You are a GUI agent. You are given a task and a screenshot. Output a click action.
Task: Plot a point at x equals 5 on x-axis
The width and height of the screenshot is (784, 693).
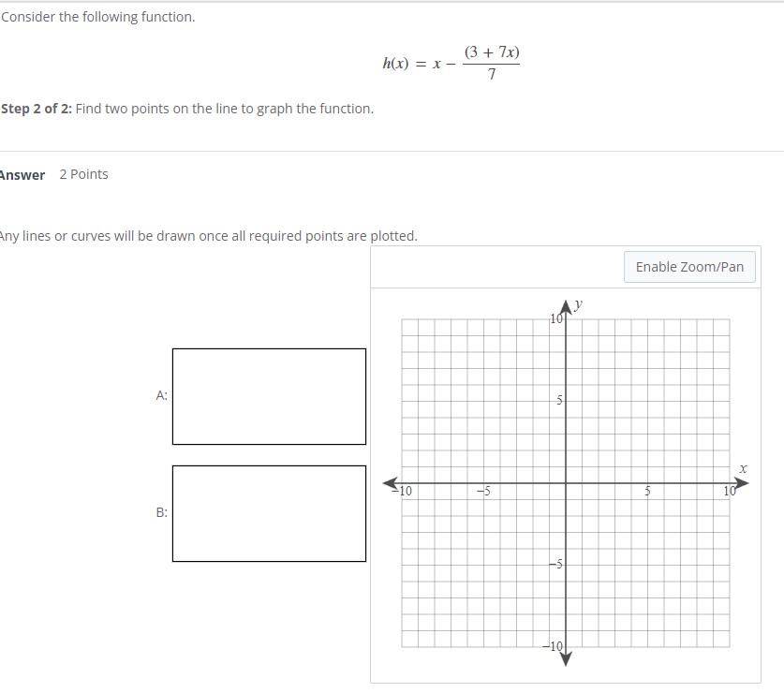point(646,484)
